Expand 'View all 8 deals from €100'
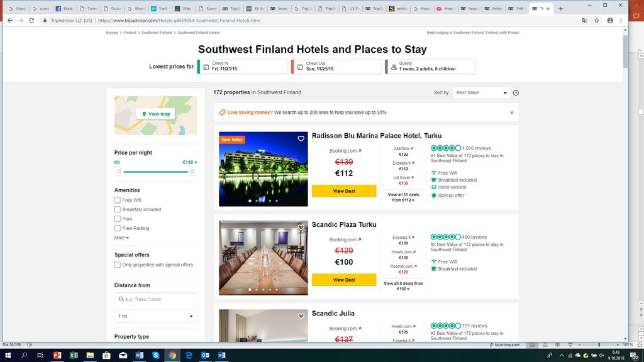This screenshot has height=362, width=644. point(403,286)
